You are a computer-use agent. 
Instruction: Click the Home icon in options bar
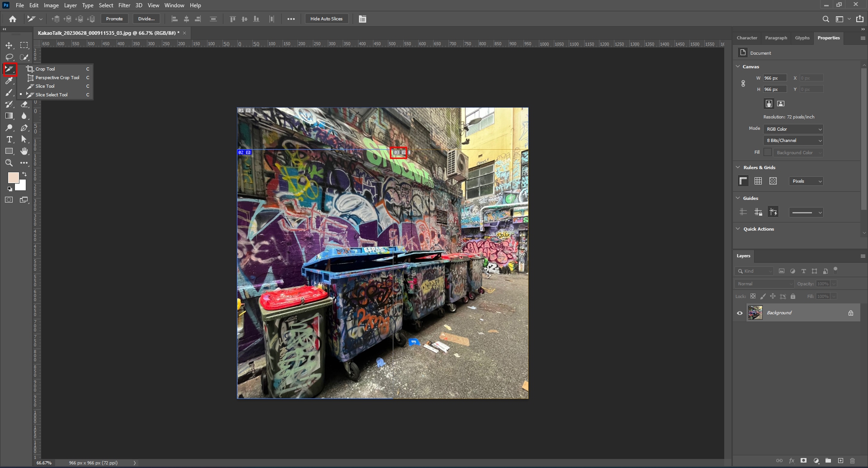click(13, 19)
